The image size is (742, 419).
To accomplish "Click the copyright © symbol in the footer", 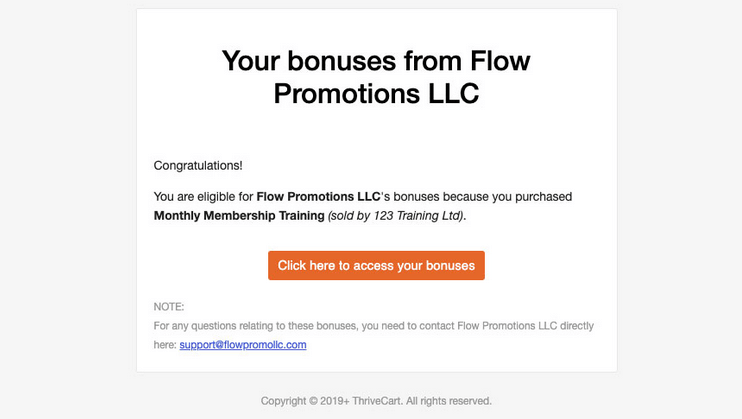I will [x=313, y=401].
